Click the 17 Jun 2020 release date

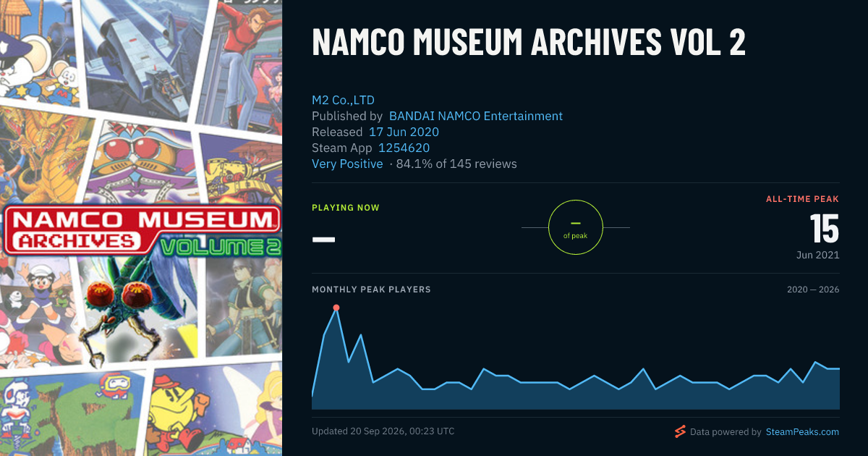(x=404, y=132)
